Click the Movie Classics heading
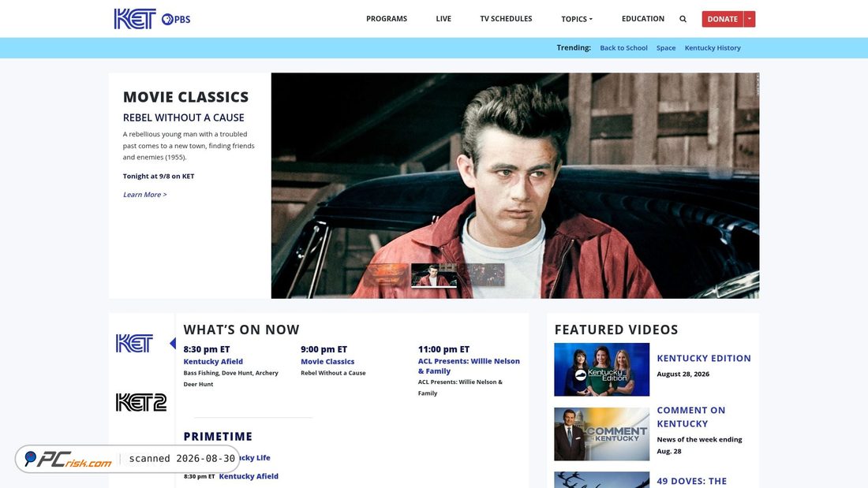 (x=185, y=97)
